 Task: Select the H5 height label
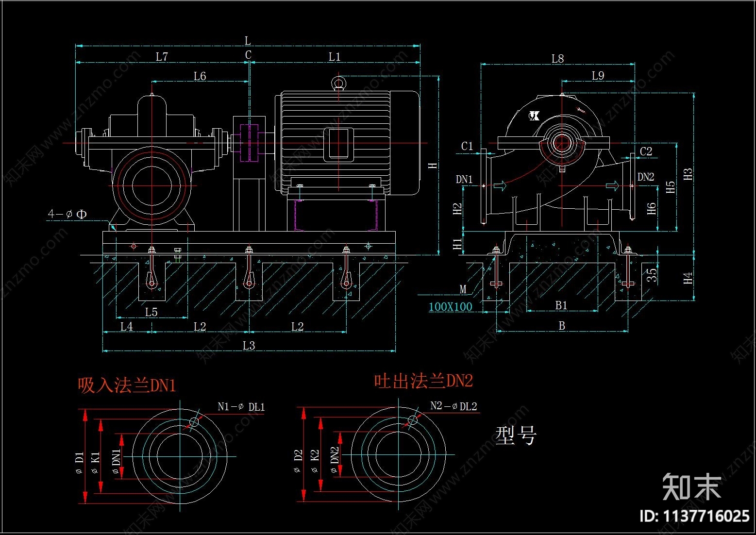[x=671, y=187]
